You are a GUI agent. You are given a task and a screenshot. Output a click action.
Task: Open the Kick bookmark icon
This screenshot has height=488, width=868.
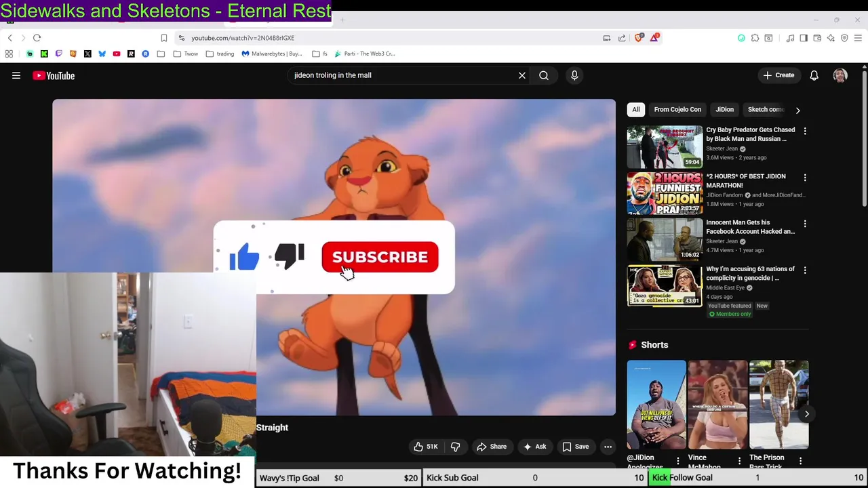coord(44,54)
